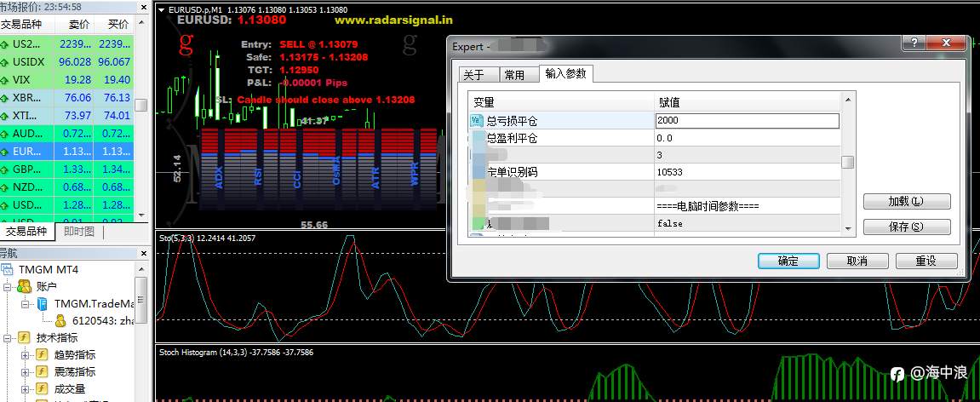Viewport: 980px width, 402px height.
Task: Switch to the 关于 tab
Action: pos(479,75)
